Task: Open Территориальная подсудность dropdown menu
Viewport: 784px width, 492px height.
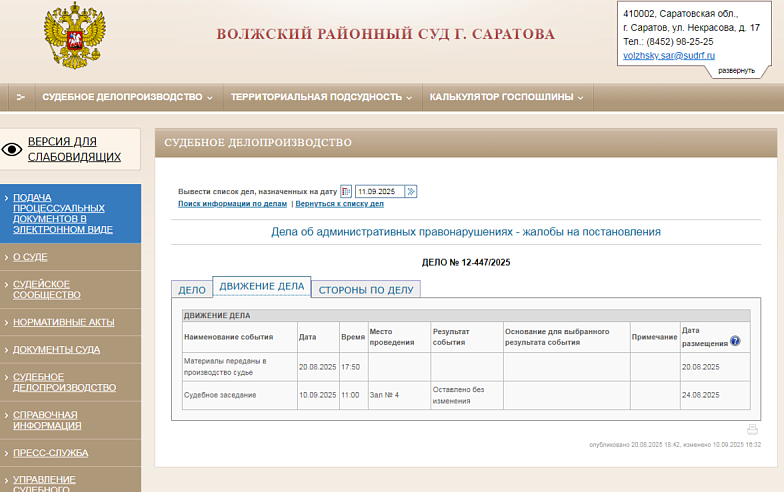Action: [322, 97]
